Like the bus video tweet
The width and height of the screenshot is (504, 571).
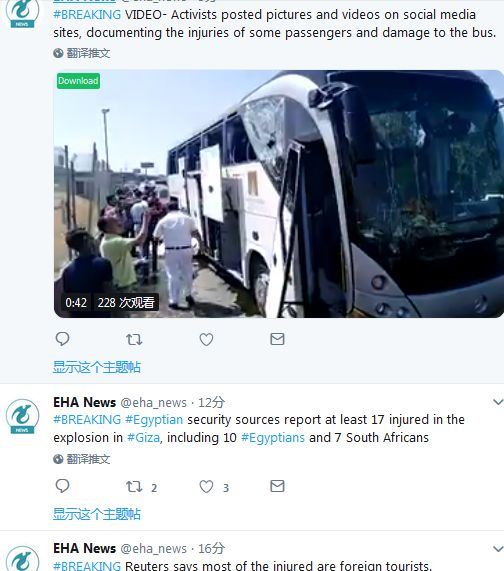tap(206, 339)
